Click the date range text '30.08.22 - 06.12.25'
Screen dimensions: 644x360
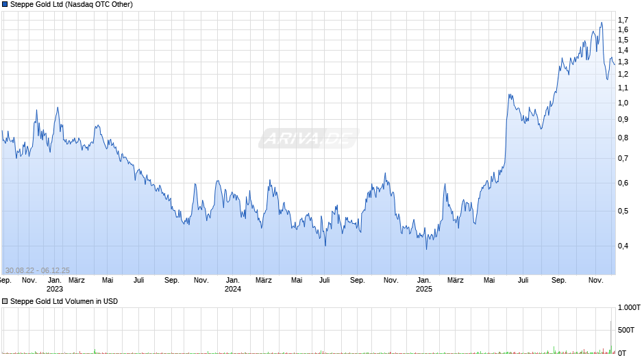38,270
